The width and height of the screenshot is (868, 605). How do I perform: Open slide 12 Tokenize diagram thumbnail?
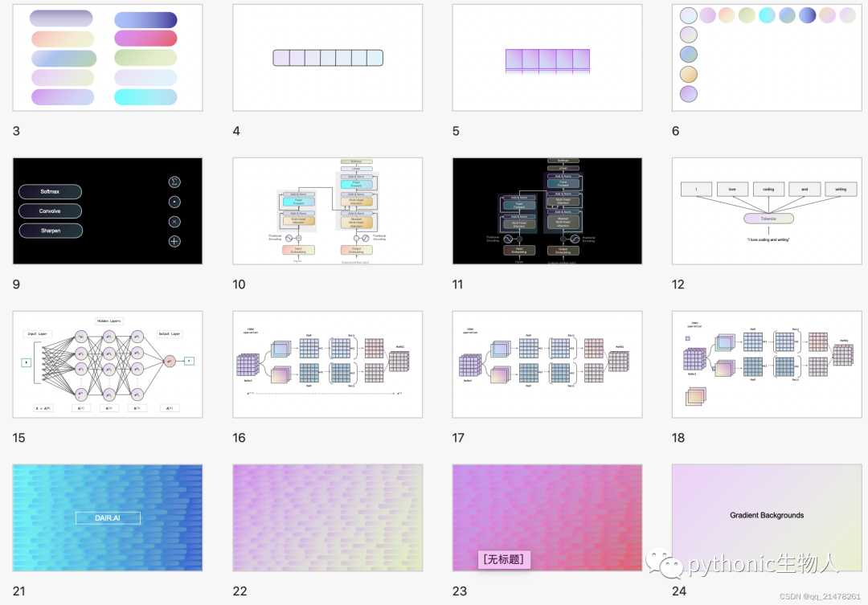pos(768,211)
